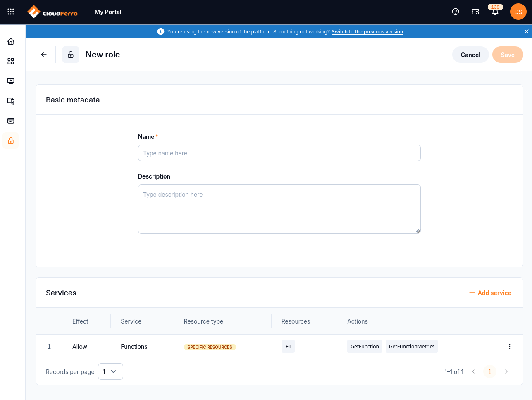Open the monitoring chart sidebar icon
Screen dimensions: 532x400
[11, 81]
